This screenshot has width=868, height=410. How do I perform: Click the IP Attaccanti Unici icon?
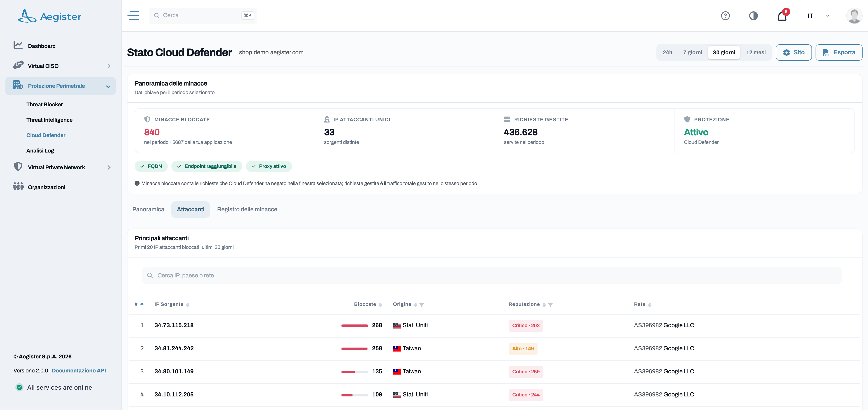[x=327, y=119]
